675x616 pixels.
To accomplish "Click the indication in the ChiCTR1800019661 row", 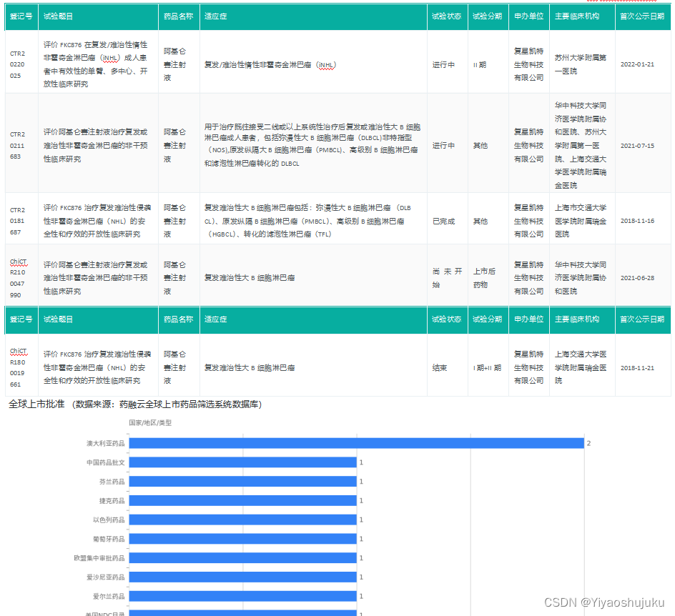I will 250,368.
